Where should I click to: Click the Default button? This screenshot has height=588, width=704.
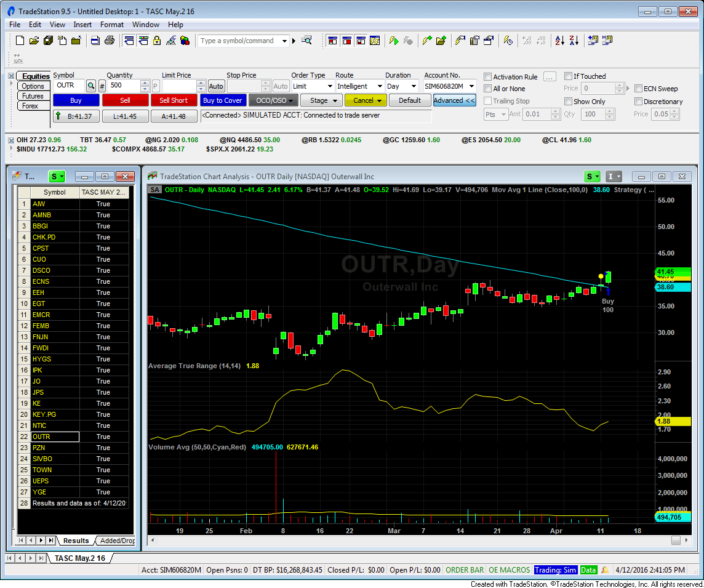point(410,100)
